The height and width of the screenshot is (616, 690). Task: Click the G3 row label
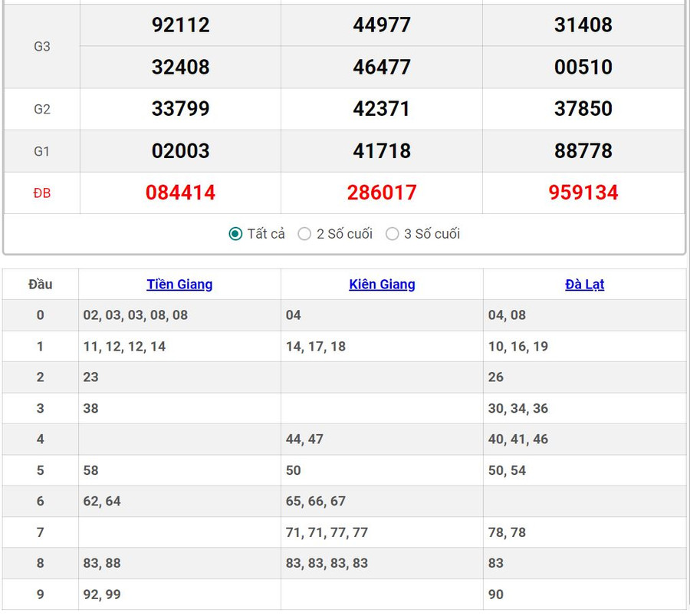coord(42,46)
